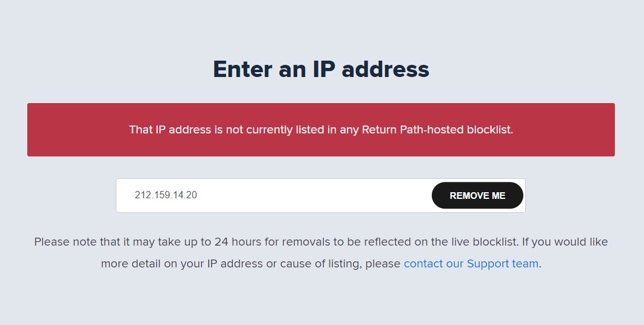Click the Enter an IP address heading
The image size is (644, 325).
pyautogui.click(x=321, y=69)
